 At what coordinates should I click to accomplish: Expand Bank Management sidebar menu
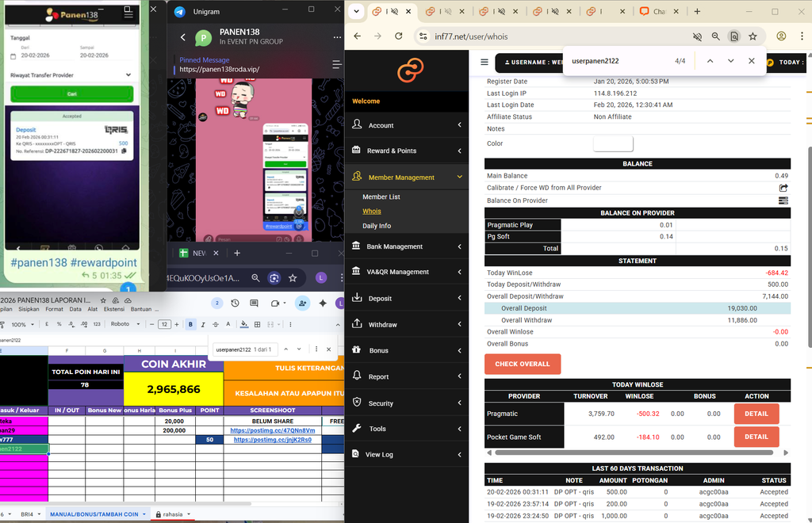click(x=407, y=246)
